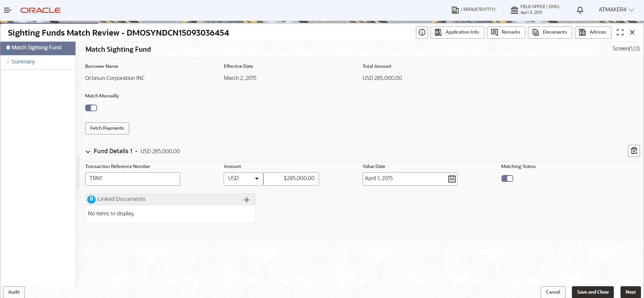Open the USD currency dropdown

coord(244,179)
